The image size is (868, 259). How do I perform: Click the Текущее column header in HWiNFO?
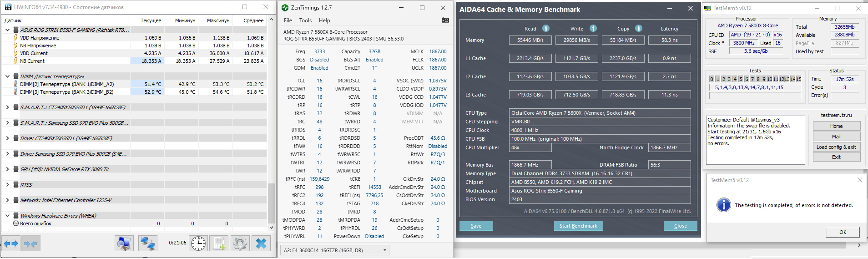(x=147, y=20)
